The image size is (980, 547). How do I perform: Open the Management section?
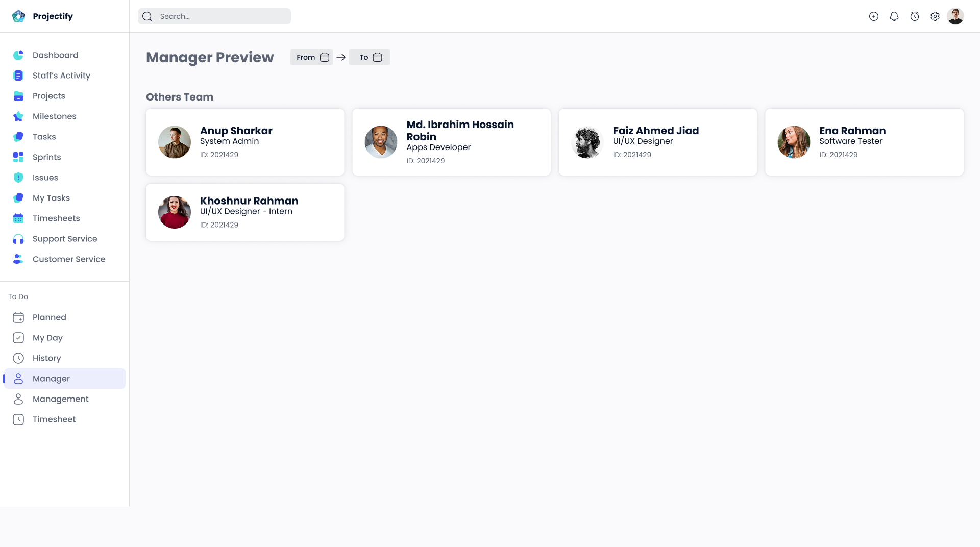click(x=60, y=399)
